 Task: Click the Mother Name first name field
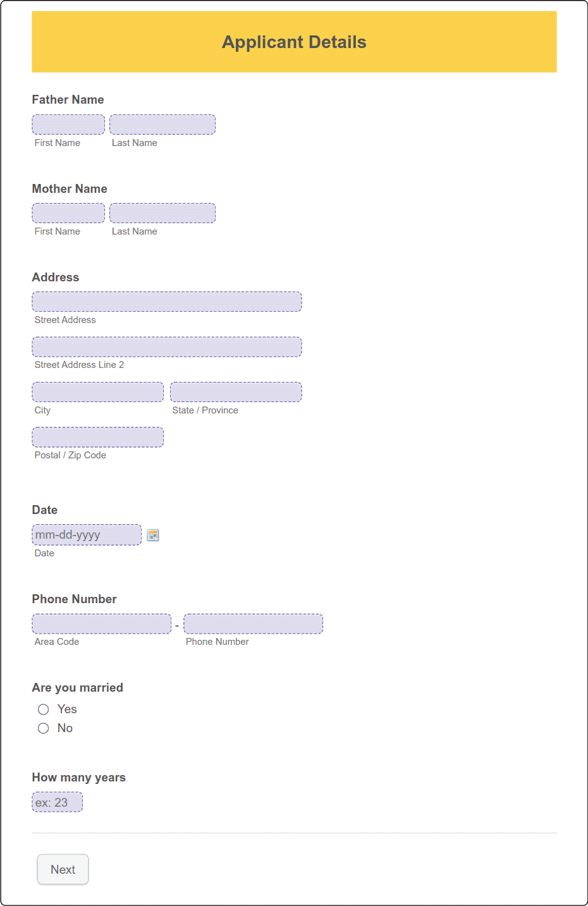coord(68,212)
